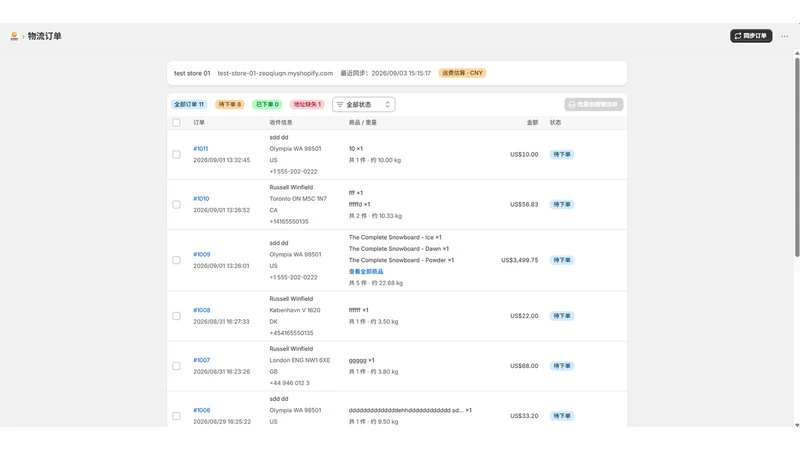The width and height of the screenshot is (800, 450).
Task: Check the box for order #1010
Action: coord(177,204)
